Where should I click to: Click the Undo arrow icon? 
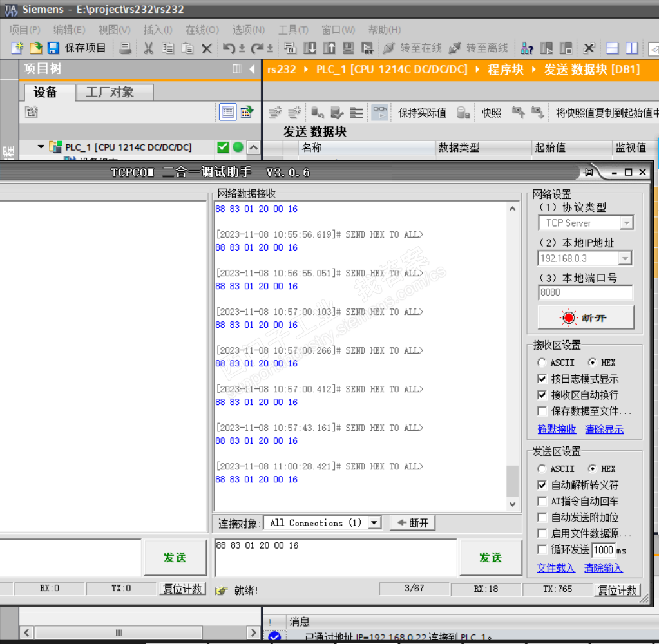[229, 48]
